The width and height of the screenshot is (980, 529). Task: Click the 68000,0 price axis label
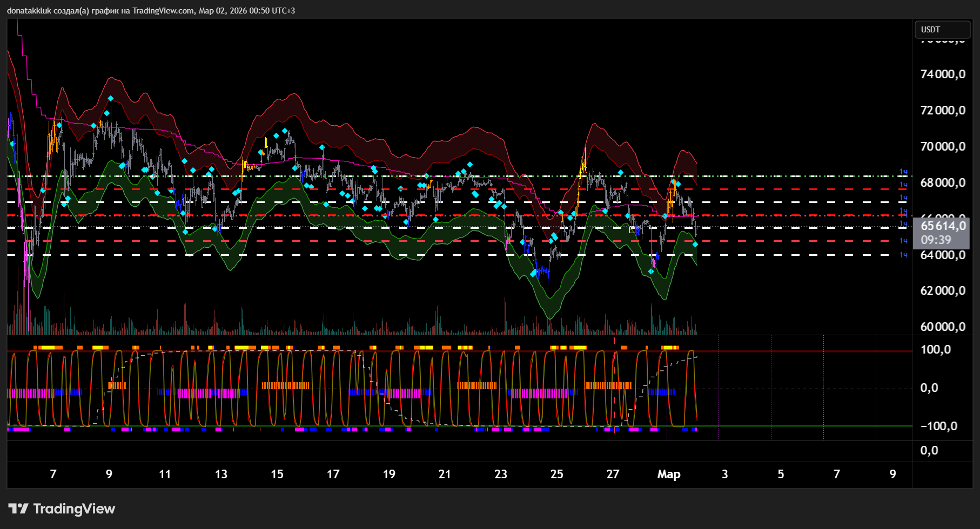click(x=943, y=183)
